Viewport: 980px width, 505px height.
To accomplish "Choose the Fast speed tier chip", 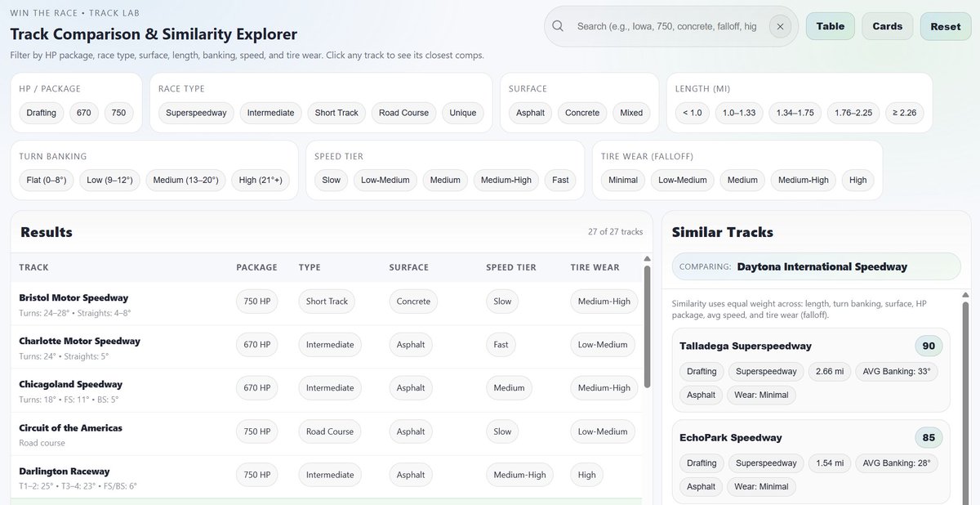I will [x=560, y=180].
